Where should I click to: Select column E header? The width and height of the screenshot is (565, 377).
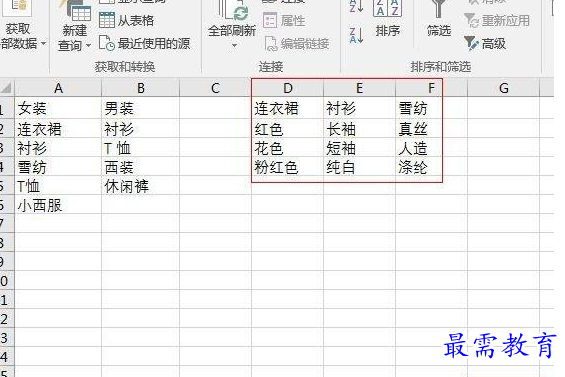coord(359,88)
